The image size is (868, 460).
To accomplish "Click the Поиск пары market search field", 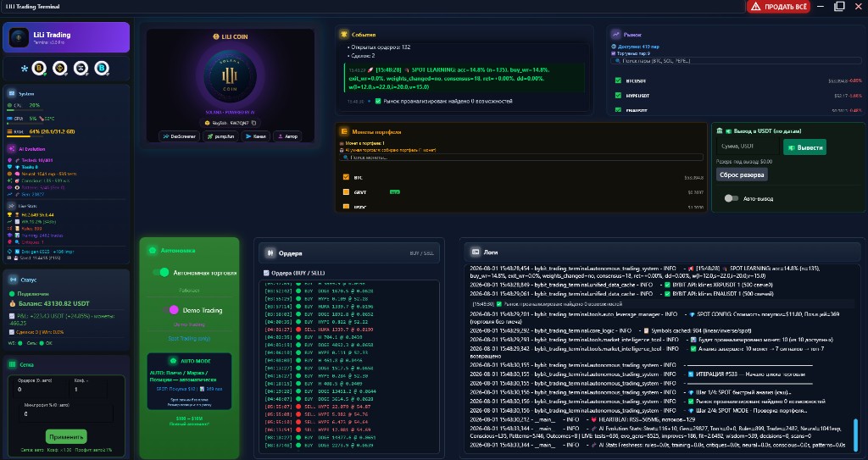I will click(x=736, y=61).
